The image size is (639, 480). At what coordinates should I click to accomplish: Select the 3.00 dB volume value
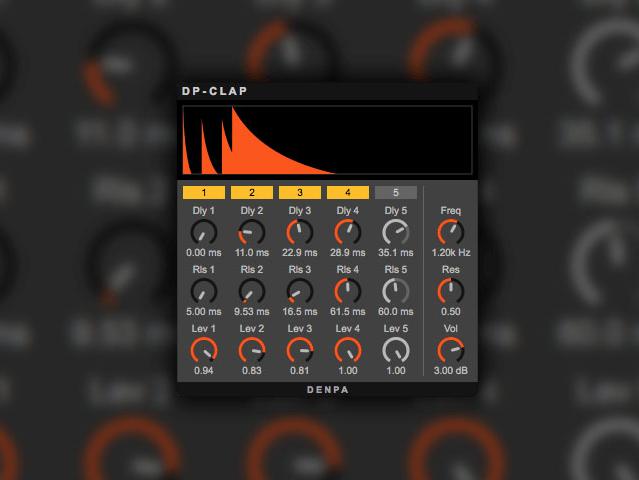451,371
